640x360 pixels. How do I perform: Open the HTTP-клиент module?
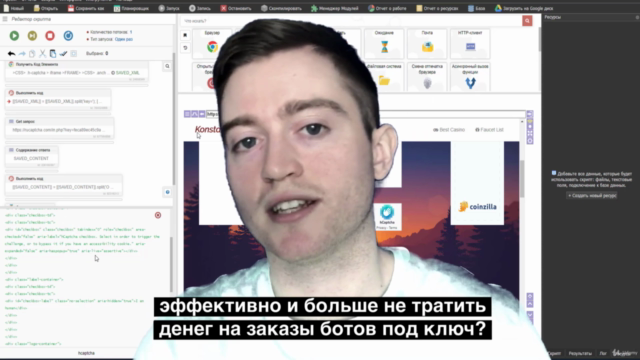tap(470, 43)
